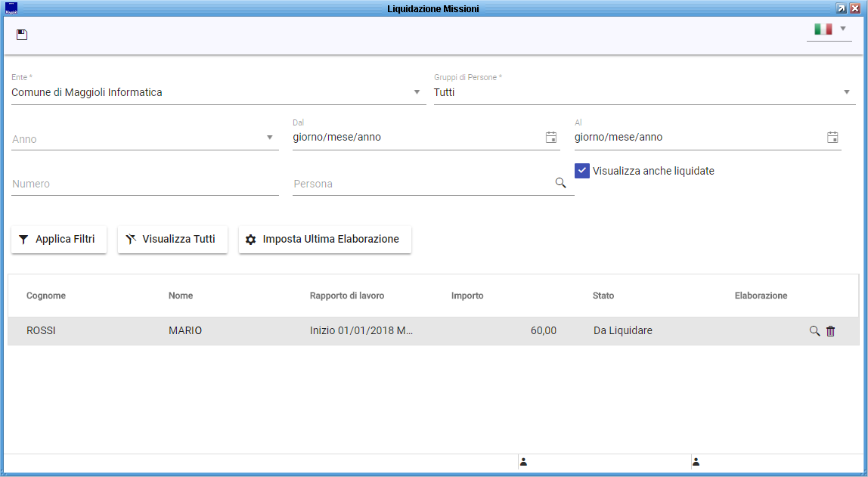
Task: Click the Applica Filtri button
Action: coord(59,239)
